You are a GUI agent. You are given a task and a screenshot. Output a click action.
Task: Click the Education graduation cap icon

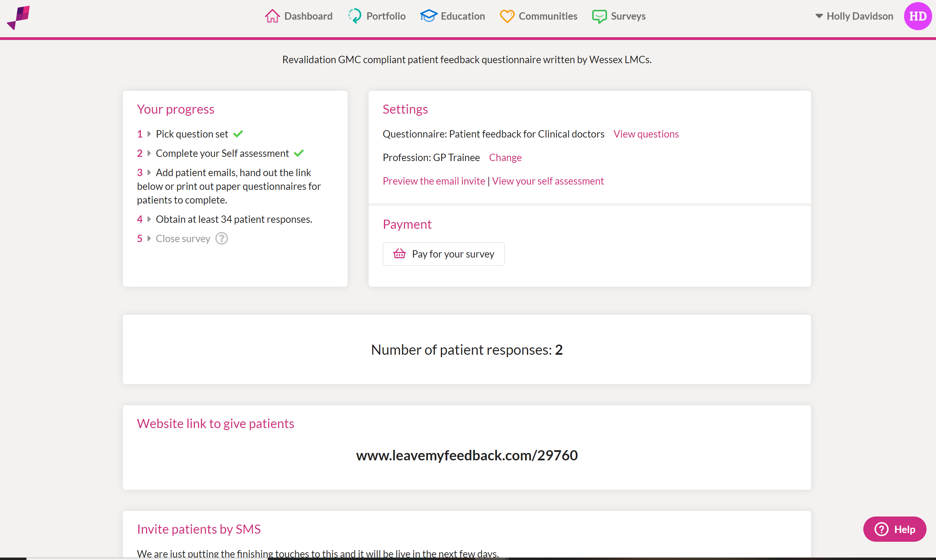429,16
